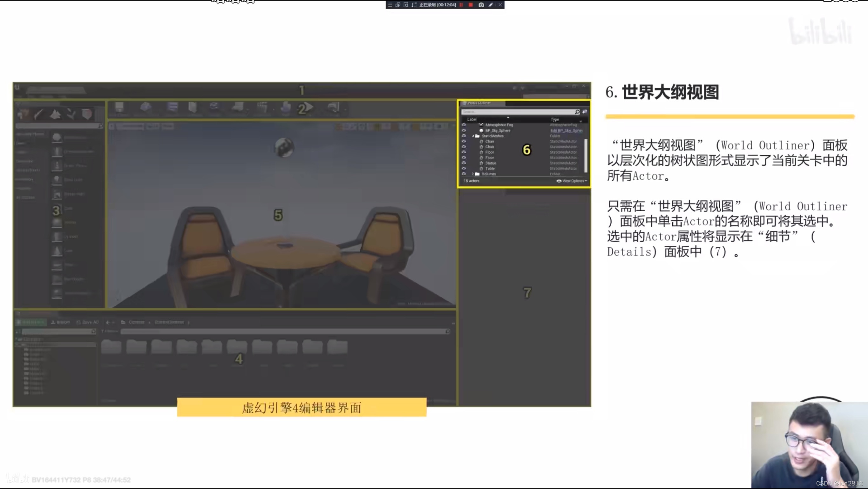Screen dimensions: 868x489
Task: Toggle visibility of the Statue actor
Action: pos(464,163)
